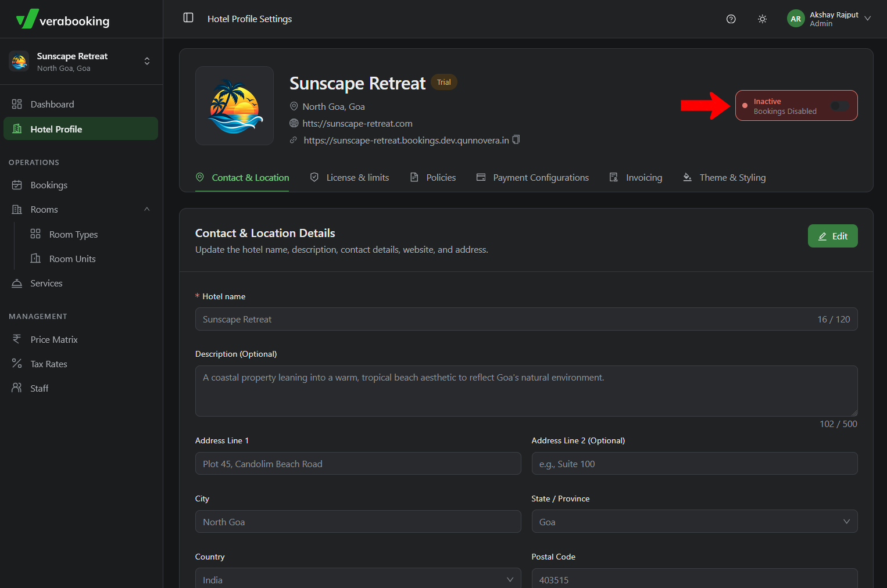
Task: Select Hotel Profile in the sidebar
Action: (81, 129)
